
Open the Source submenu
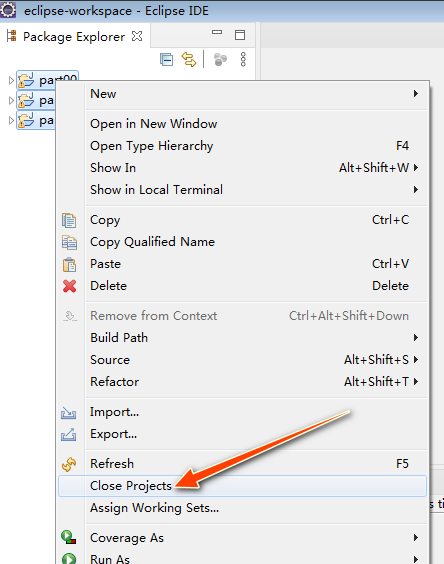(x=243, y=360)
